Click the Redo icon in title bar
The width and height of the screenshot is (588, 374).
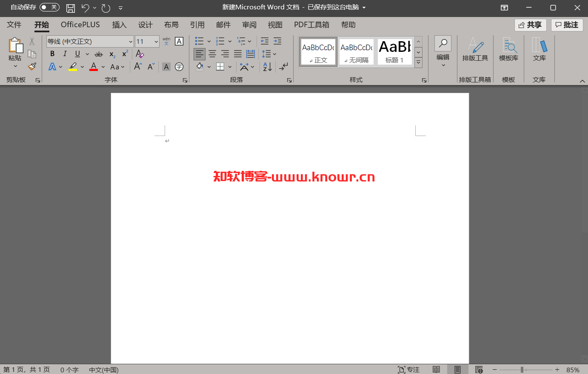[106, 8]
